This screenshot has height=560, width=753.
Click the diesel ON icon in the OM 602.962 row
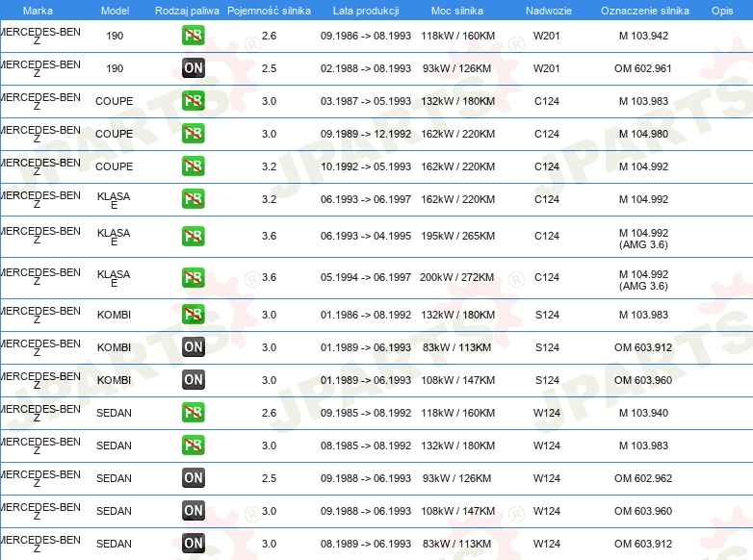click(194, 477)
